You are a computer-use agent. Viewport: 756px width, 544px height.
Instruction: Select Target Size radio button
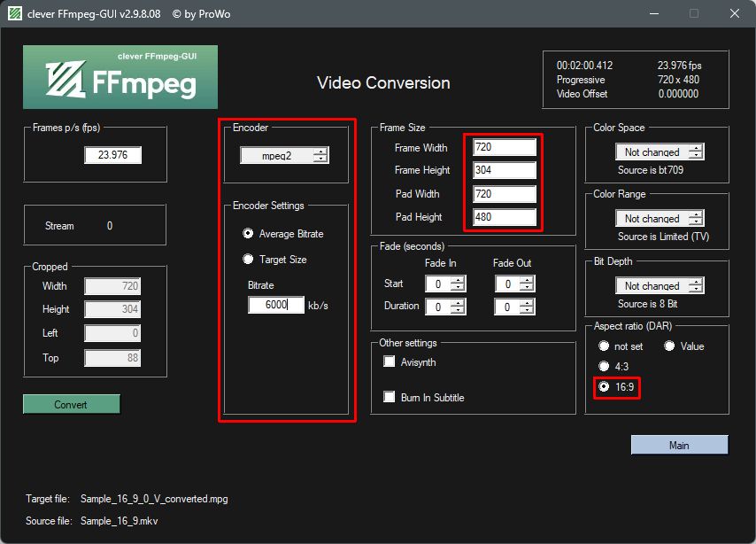point(248,260)
